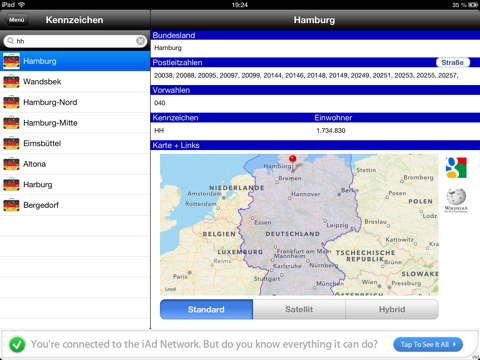Viewport: 480px width, 360px height.
Task: Switch the map to Standard view
Action: [x=206, y=309]
